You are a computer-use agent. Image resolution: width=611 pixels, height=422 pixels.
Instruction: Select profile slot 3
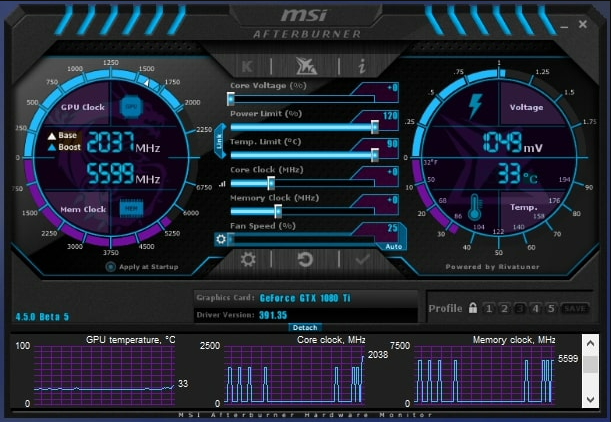pos(520,309)
